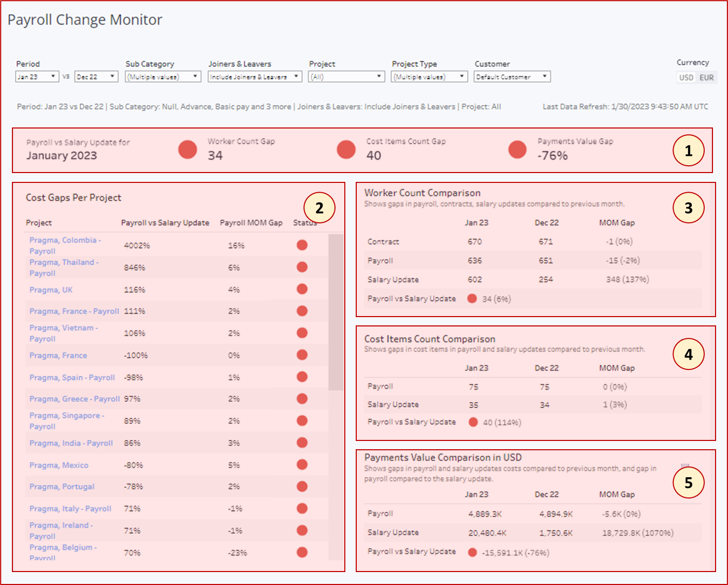This screenshot has width=728, height=585.
Task: Click the Cost Items Count Gap red indicator
Action: pos(346,149)
